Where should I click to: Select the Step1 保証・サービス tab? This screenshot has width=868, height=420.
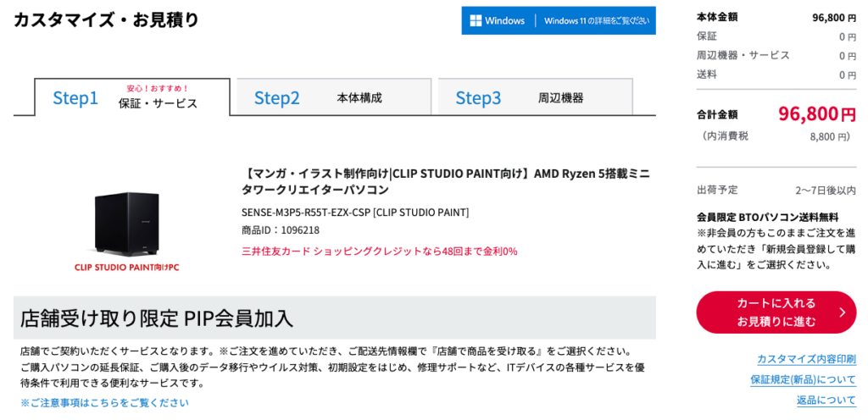[x=131, y=98]
